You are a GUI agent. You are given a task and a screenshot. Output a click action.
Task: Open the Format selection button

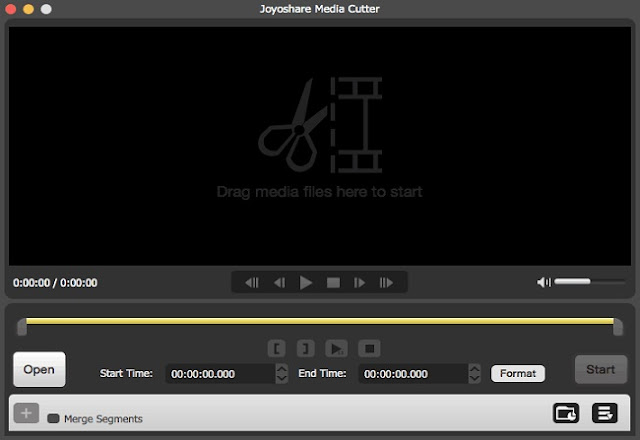click(518, 373)
